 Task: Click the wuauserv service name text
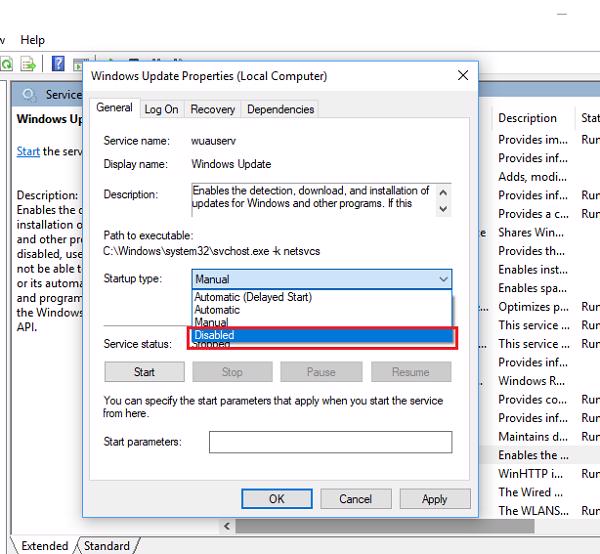213,141
